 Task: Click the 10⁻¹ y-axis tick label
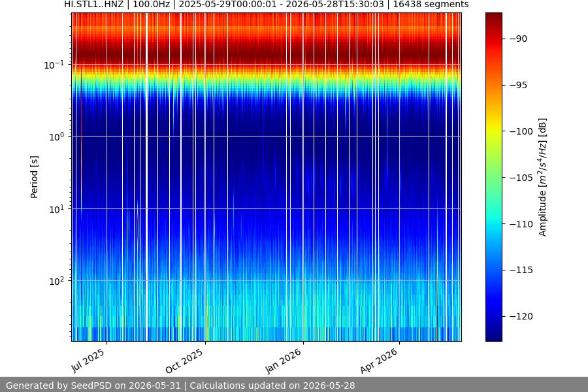[54, 65]
